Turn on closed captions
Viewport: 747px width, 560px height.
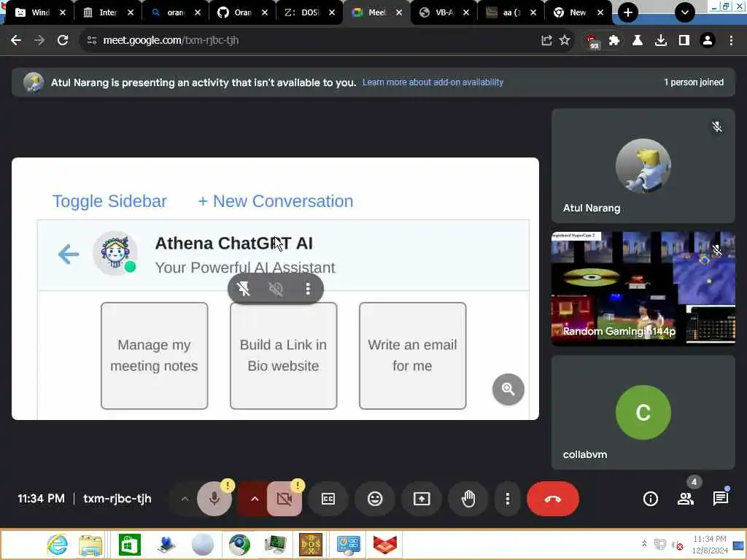[328, 499]
